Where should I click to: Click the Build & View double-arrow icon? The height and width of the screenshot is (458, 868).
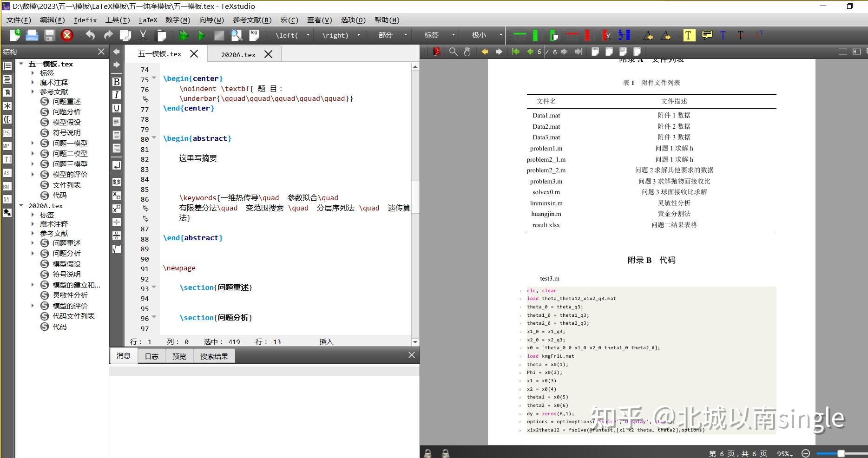click(x=184, y=35)
